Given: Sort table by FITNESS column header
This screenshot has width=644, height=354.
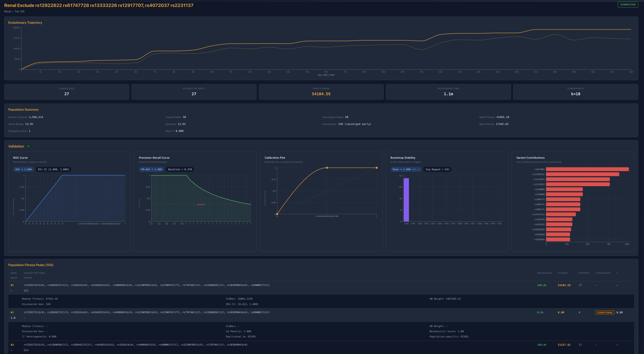Looking at the screenshot, I should click(563, 273).
